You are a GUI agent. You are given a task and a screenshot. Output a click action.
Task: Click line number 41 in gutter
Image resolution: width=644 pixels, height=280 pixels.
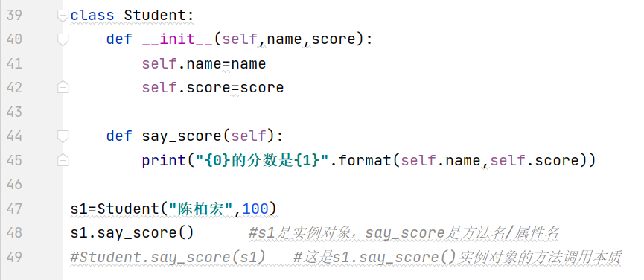click(x=15, y=63)
